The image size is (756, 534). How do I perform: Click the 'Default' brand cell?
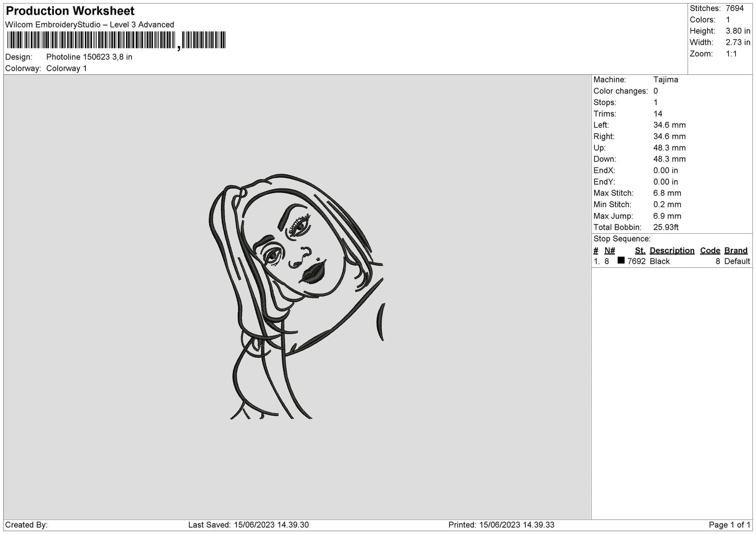737,262
